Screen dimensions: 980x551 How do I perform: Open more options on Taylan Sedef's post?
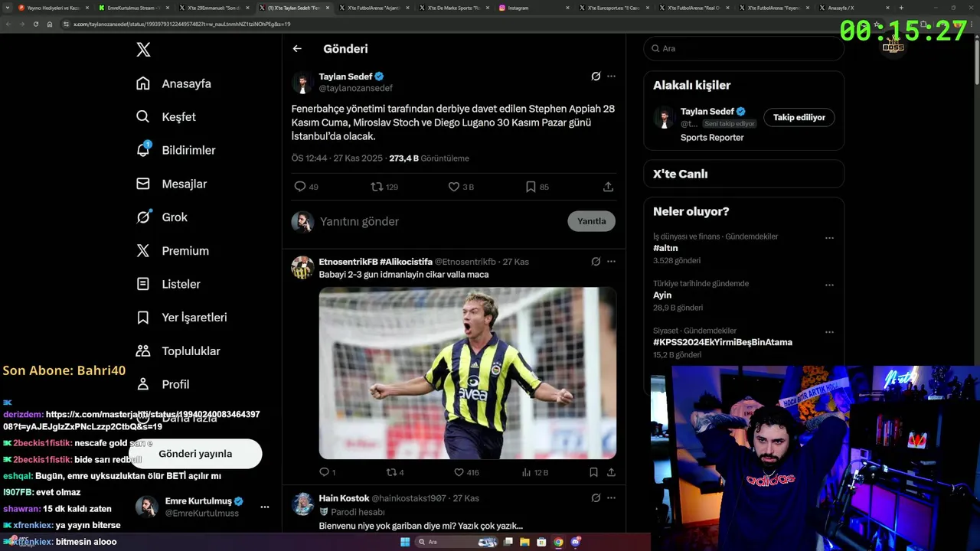click(611, 77)
